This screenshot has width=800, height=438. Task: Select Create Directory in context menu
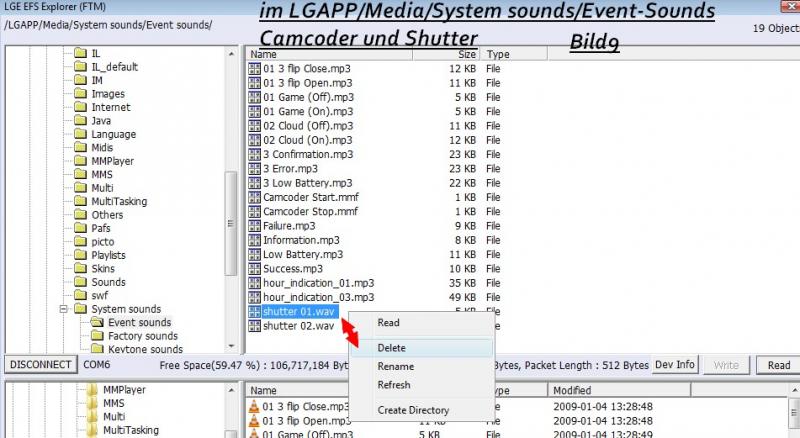click(413, 410)
